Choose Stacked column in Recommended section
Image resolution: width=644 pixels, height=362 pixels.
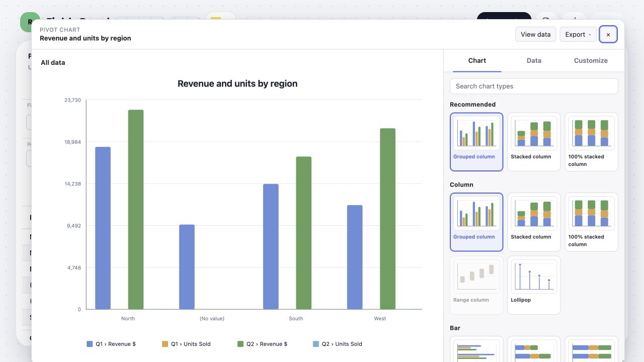click(534, 142)
